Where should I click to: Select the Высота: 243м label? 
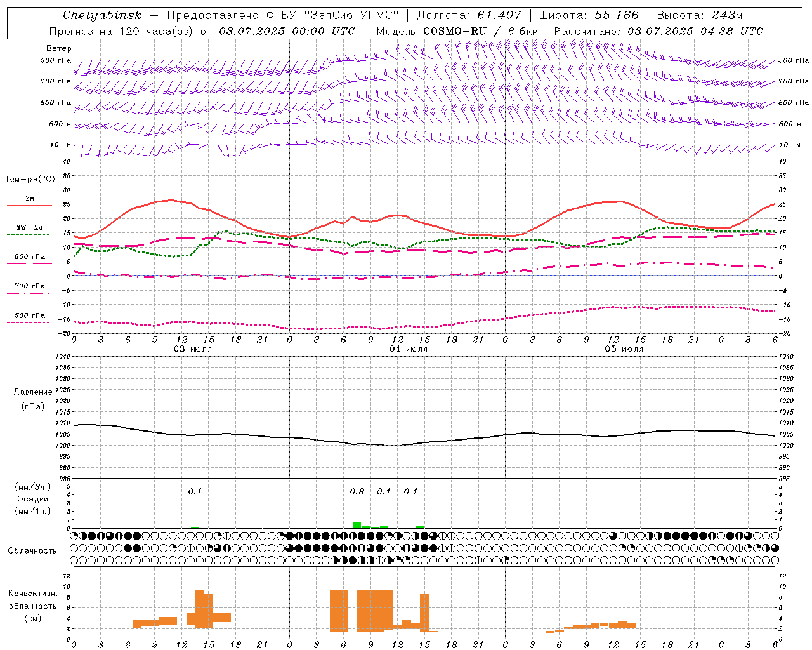tap(699, 15)
